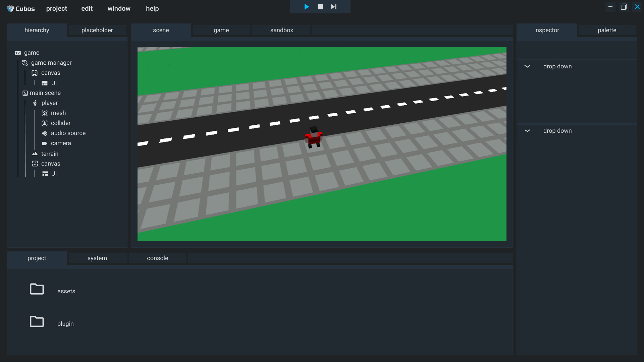The image size is (644, 362).
Task: Click the player walking-figure icon
Action: pos(35,103)
